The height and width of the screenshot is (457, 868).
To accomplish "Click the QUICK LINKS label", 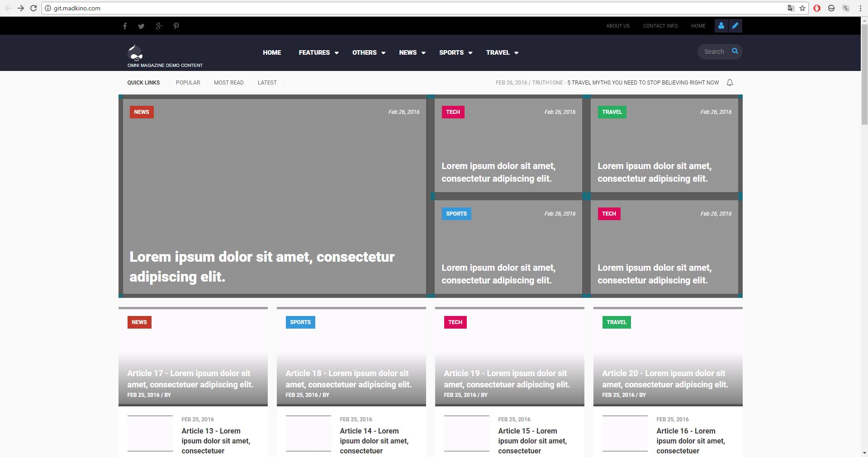I will [x=143, y=83].
